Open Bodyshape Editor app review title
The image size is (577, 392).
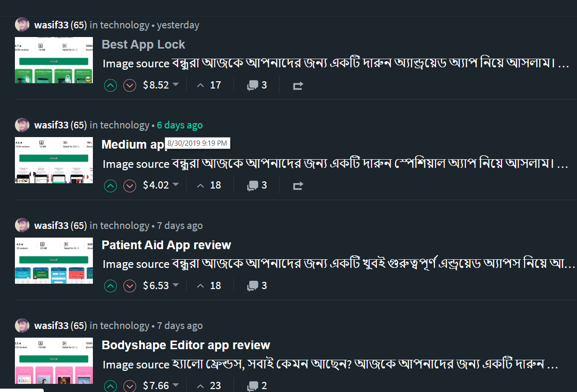(x=186, y=345)
